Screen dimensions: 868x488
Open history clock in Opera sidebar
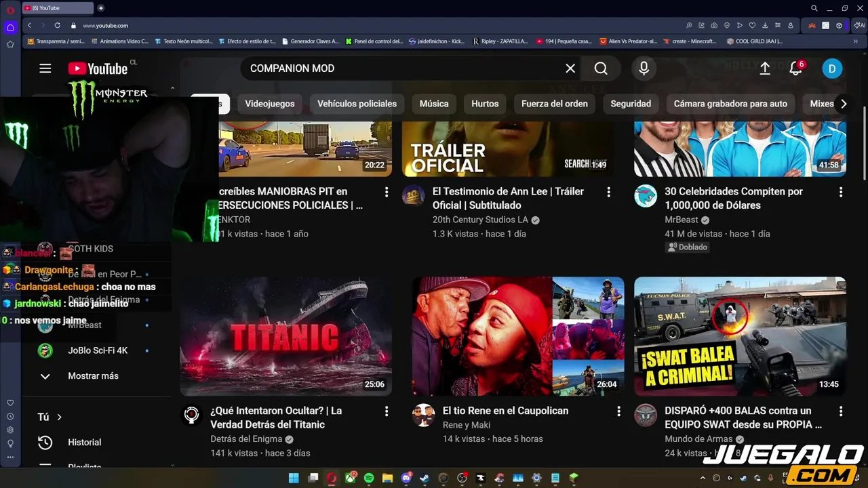pyautogui.click(x=10, y=416)
